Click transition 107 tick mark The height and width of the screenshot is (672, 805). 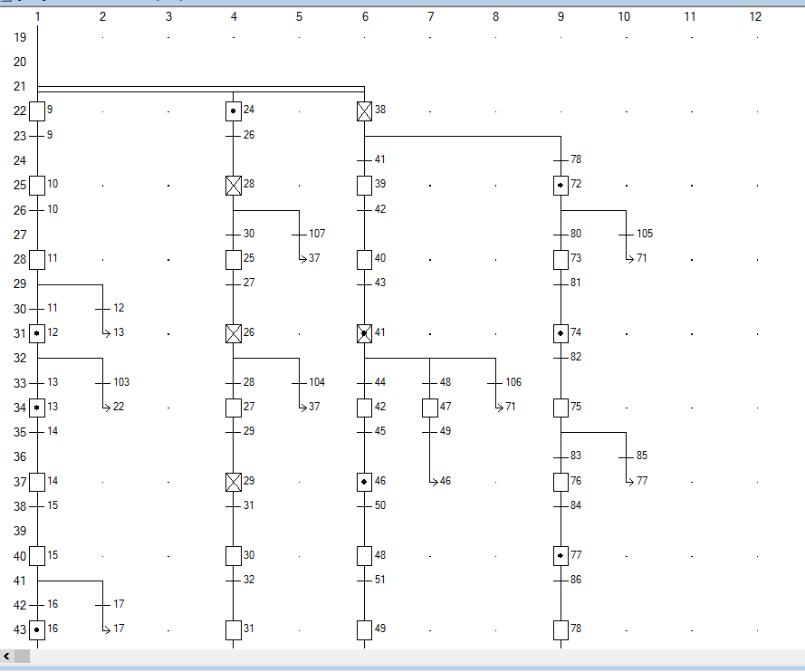[299, 234]
